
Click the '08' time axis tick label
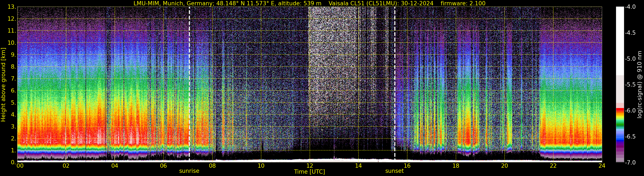[212, 166]
